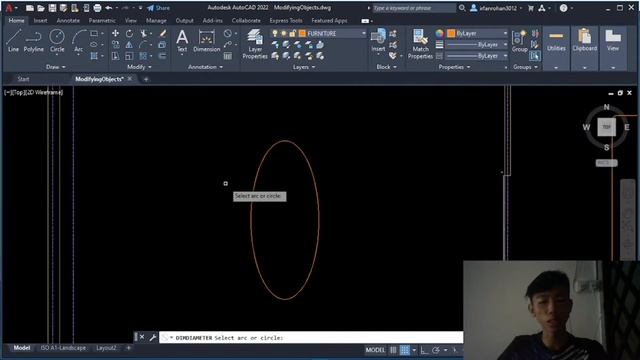Click the color wheel icon in Properties
The height and width of the screenshot is (360, 640).
coord(439,33)
